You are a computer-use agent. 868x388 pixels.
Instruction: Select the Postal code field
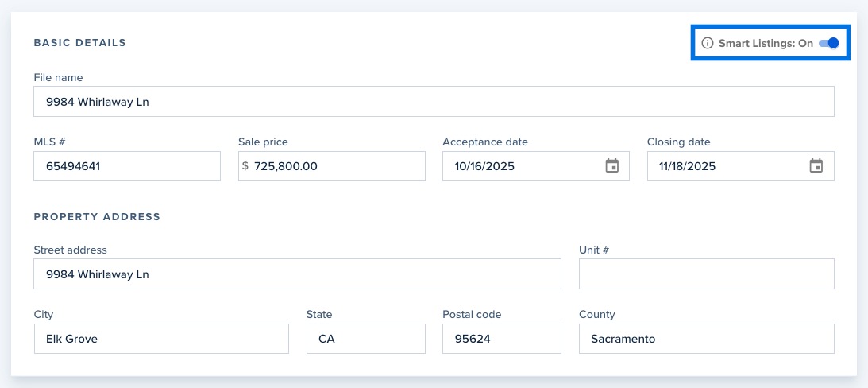point(501,339)
